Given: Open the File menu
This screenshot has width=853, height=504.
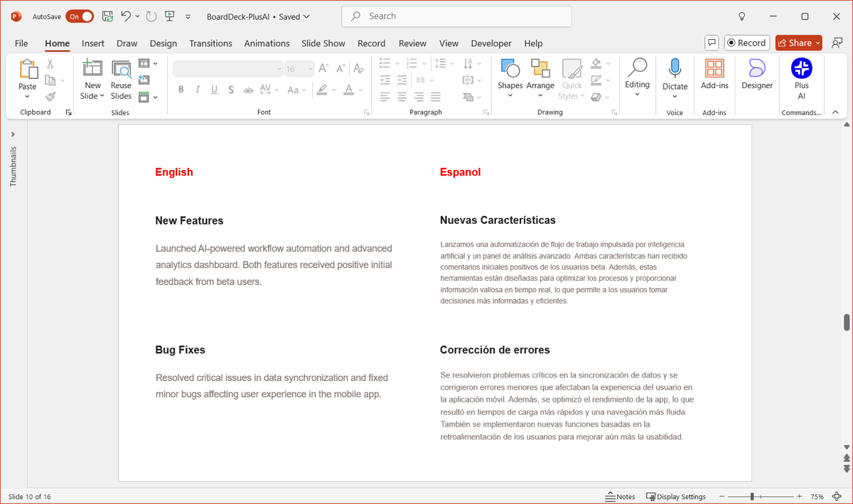Looking at the screenshot, I should [21, 43].
